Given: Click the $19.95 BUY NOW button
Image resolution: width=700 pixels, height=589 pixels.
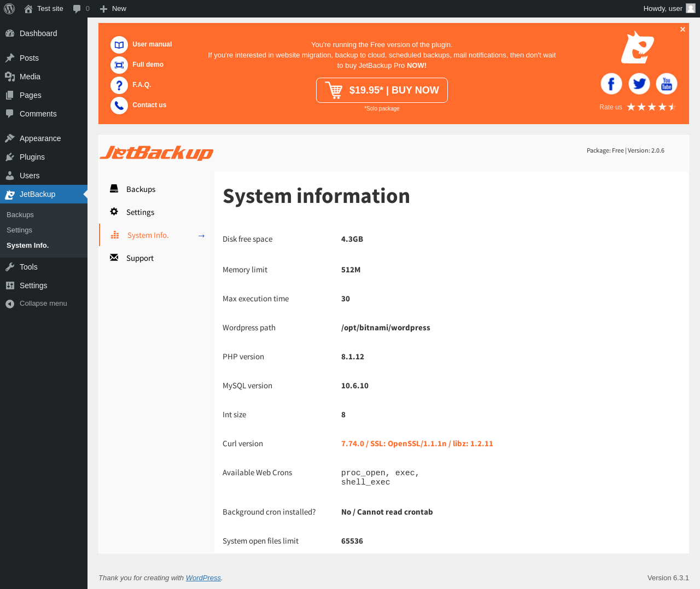Looking at the screenshot, I should (382, 90).
